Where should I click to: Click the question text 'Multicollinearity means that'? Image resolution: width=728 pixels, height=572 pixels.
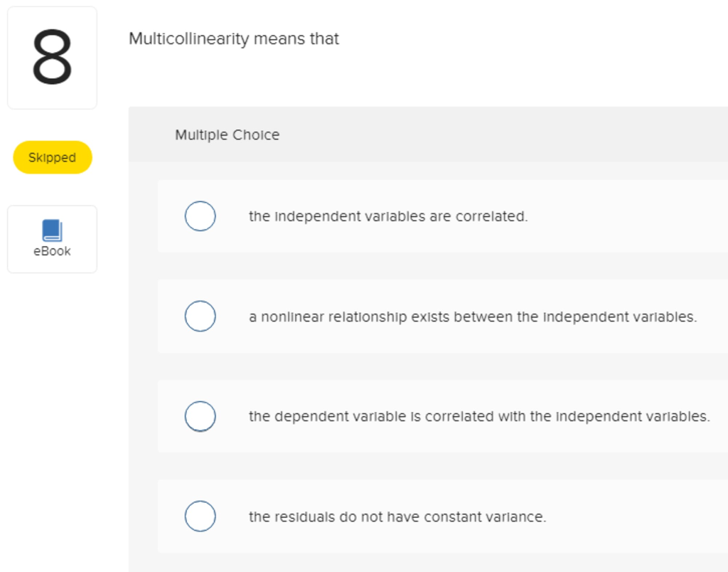point(233,39)
